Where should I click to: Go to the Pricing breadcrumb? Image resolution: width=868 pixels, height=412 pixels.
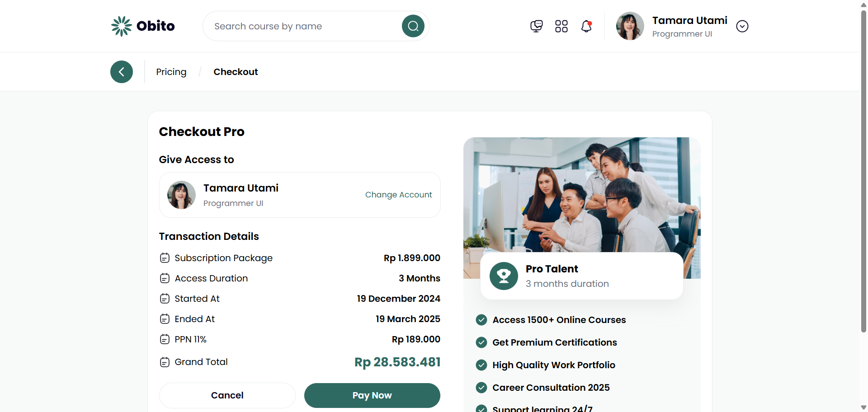click(x=171, y=72)
